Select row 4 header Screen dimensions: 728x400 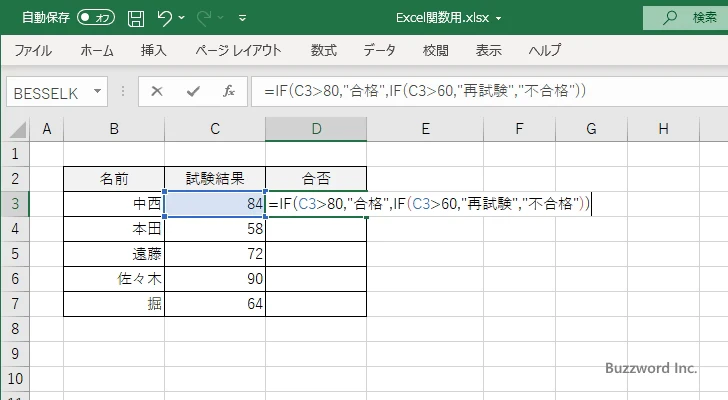click(15, 229)
